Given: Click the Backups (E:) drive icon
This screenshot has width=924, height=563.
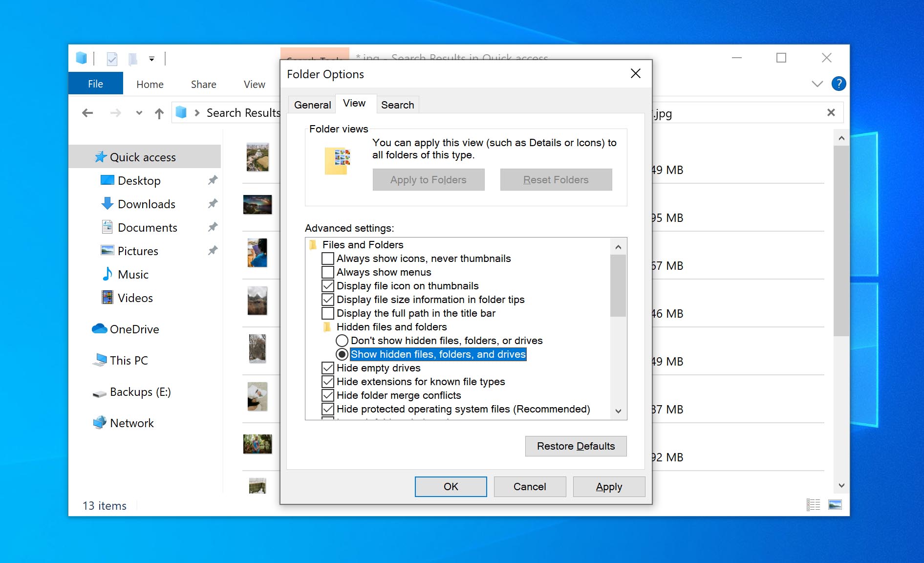Looking at the screenshot, I should (x=99, y=393).
